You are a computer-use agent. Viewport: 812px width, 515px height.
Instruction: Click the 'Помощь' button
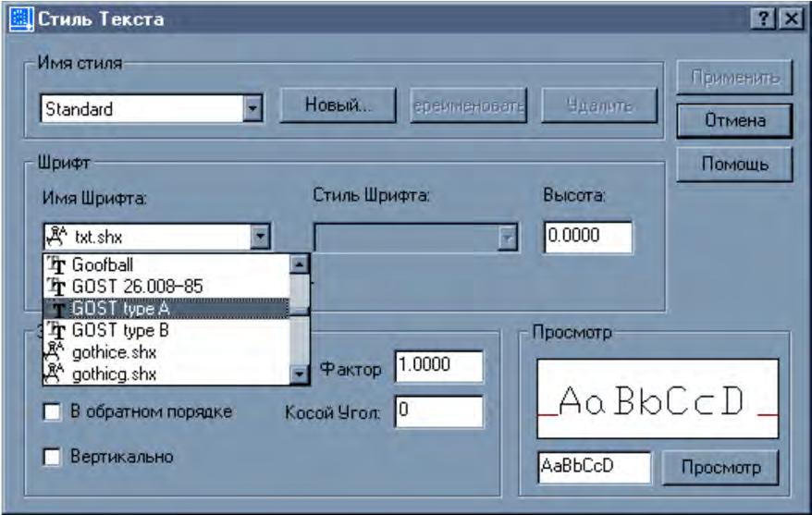pos(734,164)
